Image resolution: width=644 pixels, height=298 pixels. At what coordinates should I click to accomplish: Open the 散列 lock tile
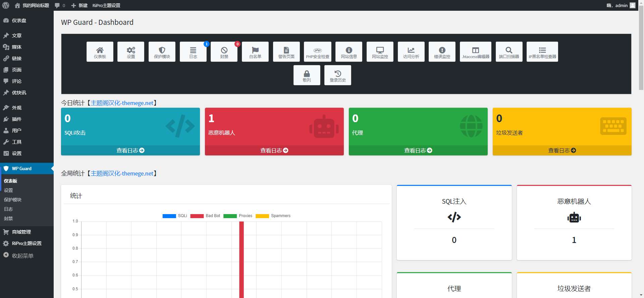307,75
